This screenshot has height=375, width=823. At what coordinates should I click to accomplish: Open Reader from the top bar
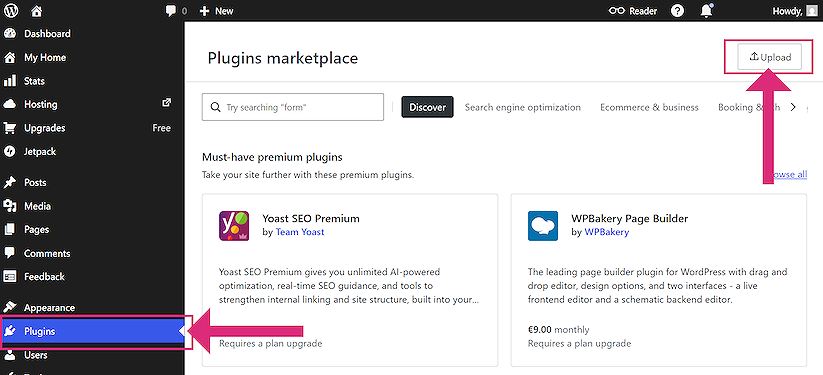coord(632,11)
